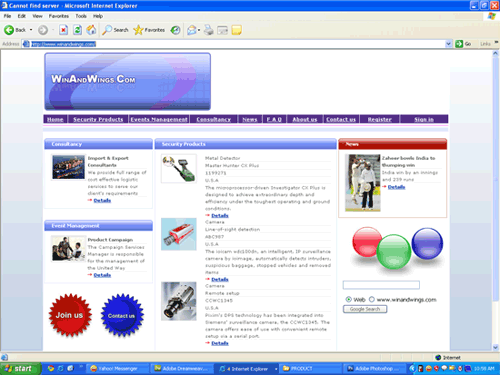Click the browser Forward arrow button
Viewport: 500px width, 375px height.
pyautogui.click(x=43, y=30)
